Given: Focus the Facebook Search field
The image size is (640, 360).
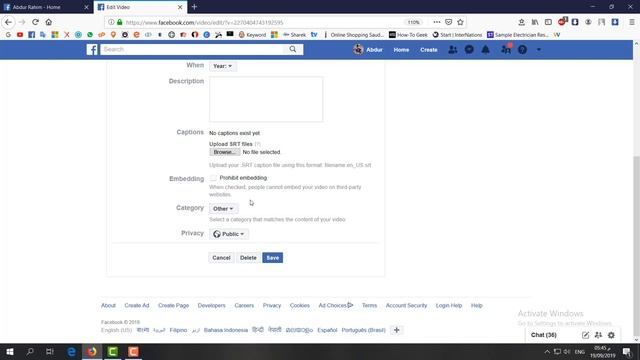Looking at the screenshot, I should [192, 49].
